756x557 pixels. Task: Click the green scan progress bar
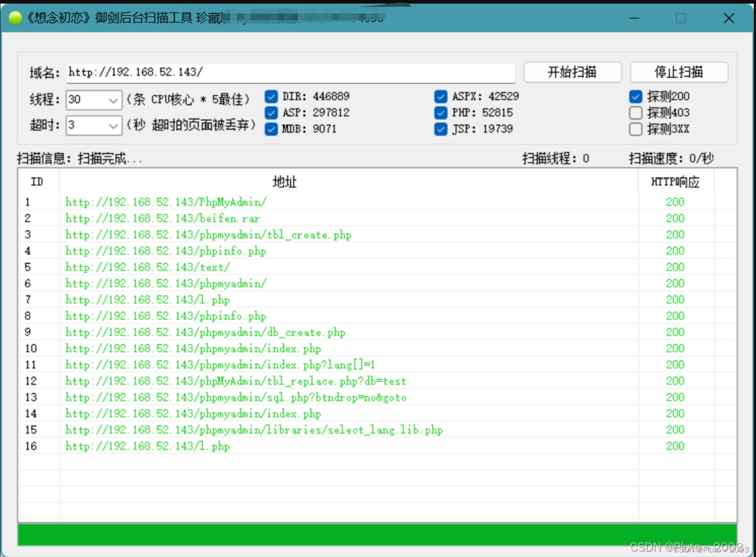377,534
